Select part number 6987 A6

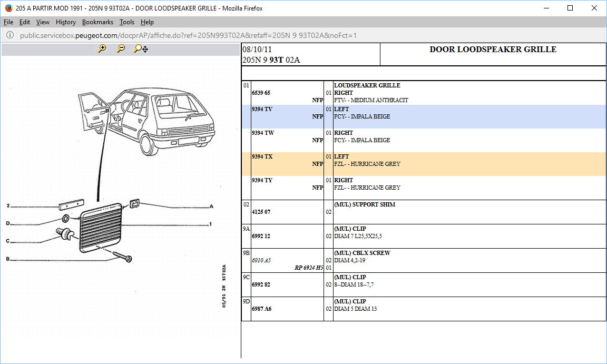(262, 309)
